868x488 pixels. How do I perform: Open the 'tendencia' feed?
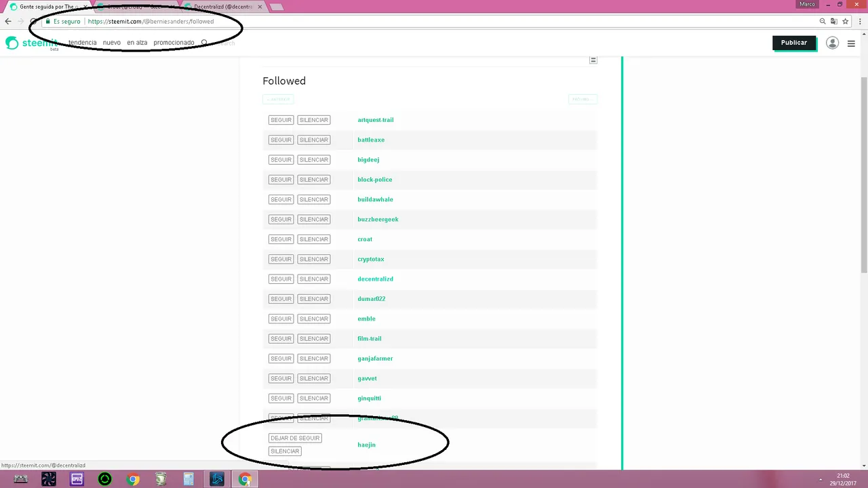point(83,43)
